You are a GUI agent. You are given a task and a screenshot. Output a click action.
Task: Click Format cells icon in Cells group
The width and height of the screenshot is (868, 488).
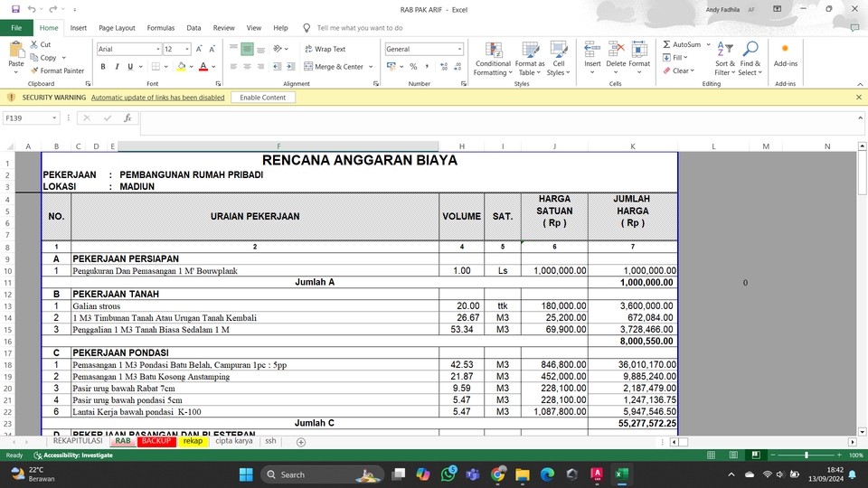point(639,50)
